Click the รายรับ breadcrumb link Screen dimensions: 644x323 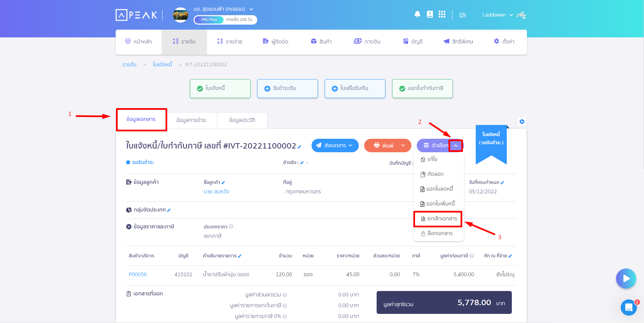129,64
